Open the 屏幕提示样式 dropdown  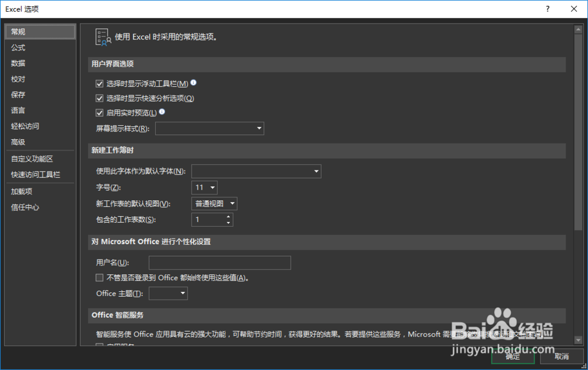[210, 129]
